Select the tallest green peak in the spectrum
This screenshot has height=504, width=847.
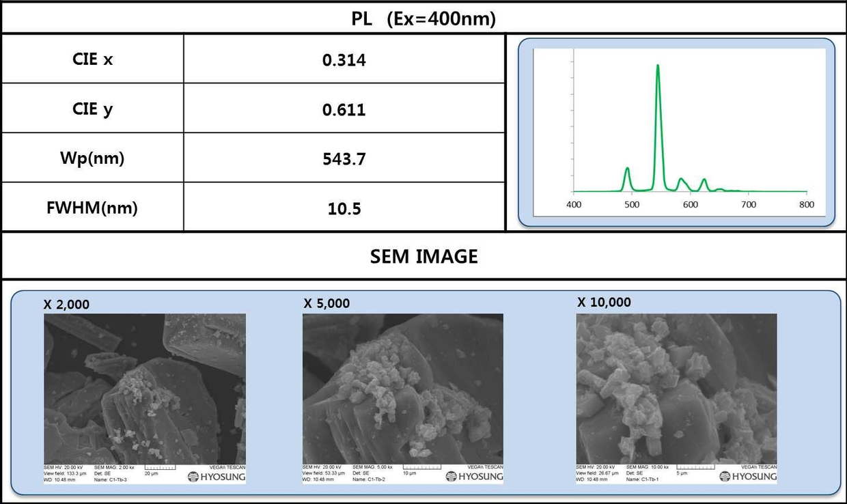coord(658,68)
